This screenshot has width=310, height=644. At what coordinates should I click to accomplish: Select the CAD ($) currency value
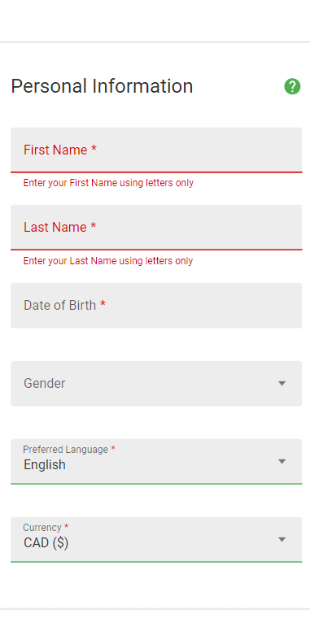[46, 543]
